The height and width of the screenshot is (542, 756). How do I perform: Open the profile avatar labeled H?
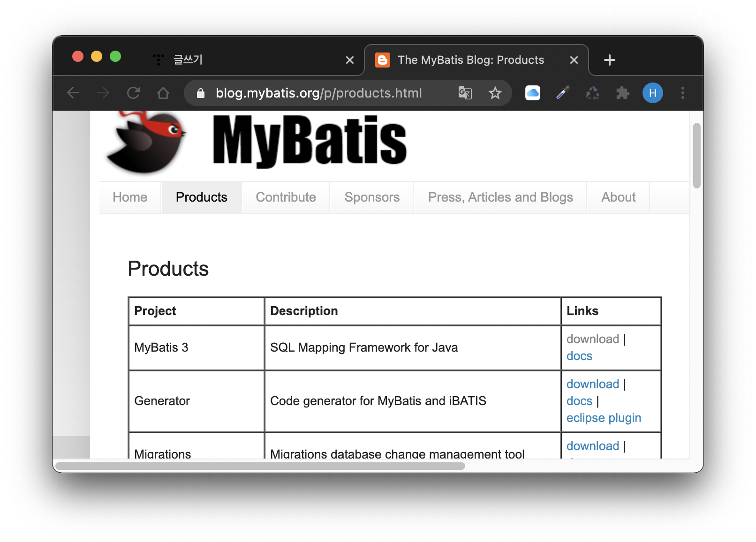[653, 93]
